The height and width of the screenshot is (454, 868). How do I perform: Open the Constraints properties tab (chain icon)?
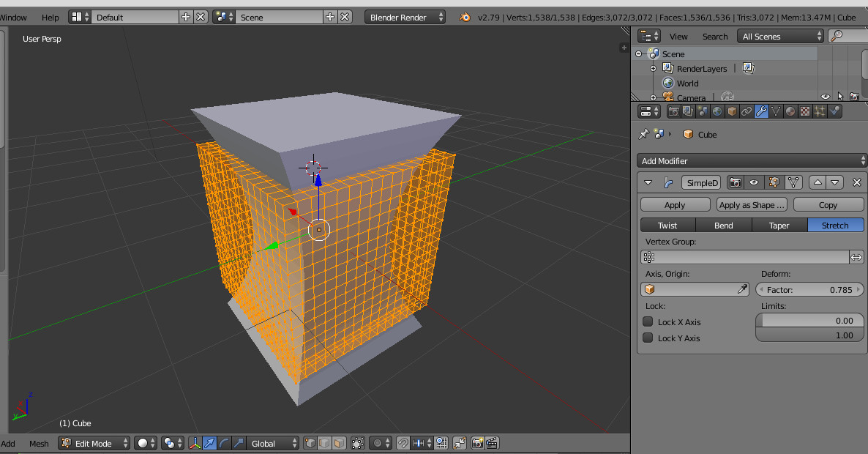point(747,111)
